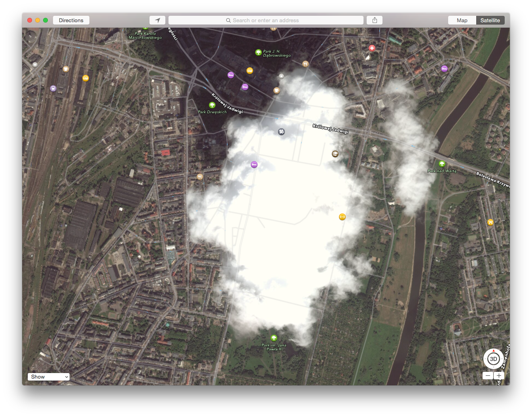Click the gray dot marker above the cloud
This screenshot has width=532, height=417.
tap(281, 76)
